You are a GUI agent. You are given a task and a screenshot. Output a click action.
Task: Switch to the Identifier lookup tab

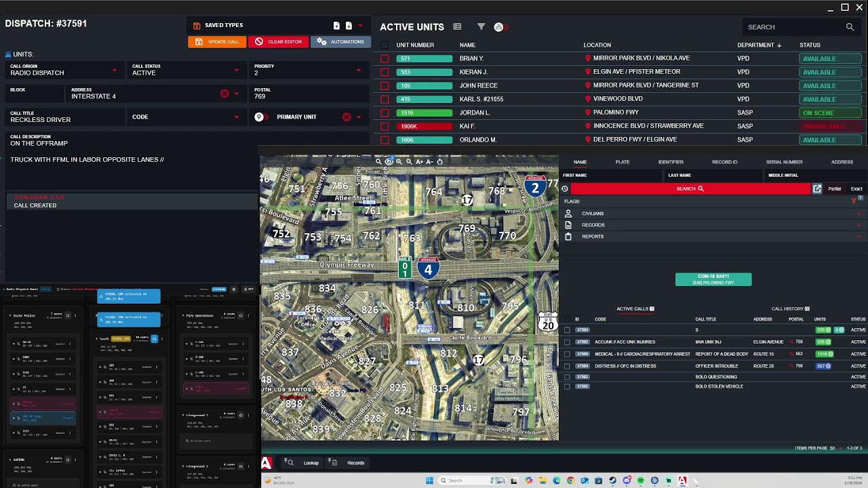coord(671,162)
